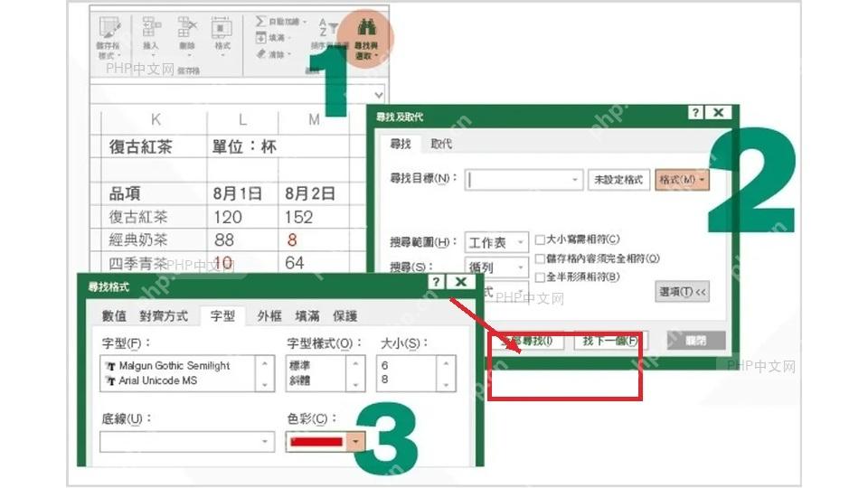The height and width of the screenshot is (488, 868).
Task: Select font size 6
Action: [x=384, y=366]
